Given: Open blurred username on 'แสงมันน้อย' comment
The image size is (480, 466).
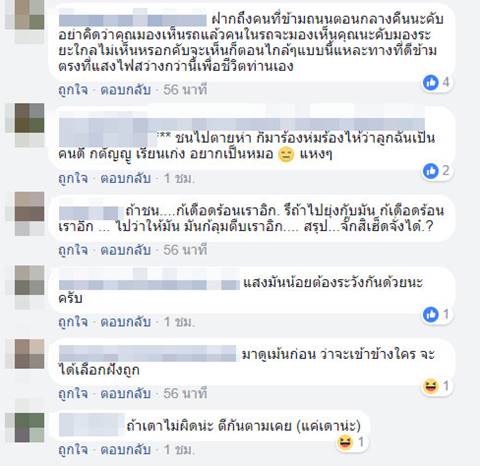Looking at the screenshot, I should 149,284.
